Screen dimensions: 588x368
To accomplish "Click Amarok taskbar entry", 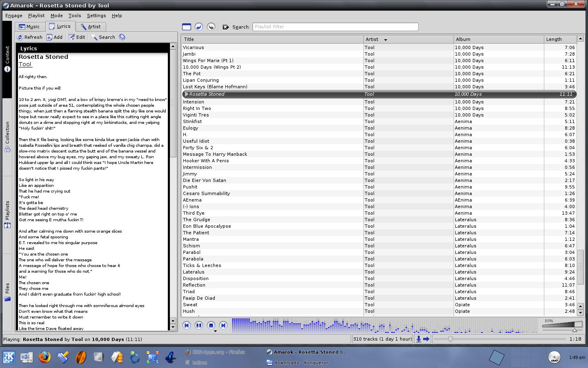I will click(305, 352).
